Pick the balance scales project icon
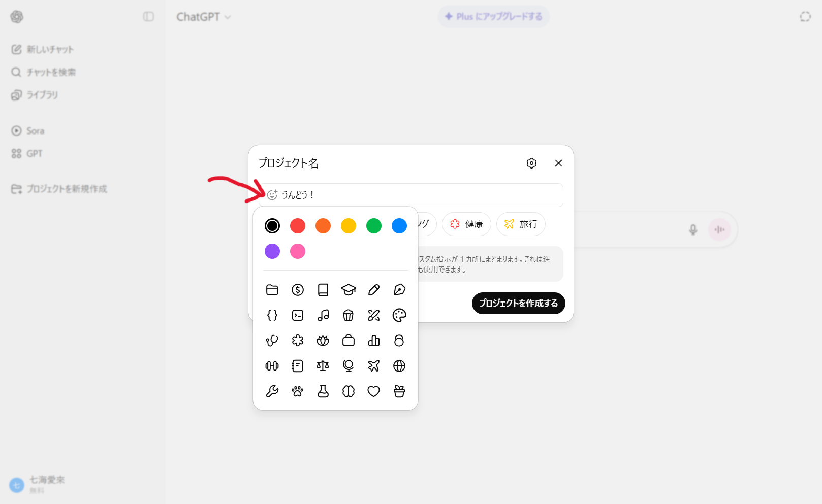The image size is (822, 504). [x=323, y=366]
